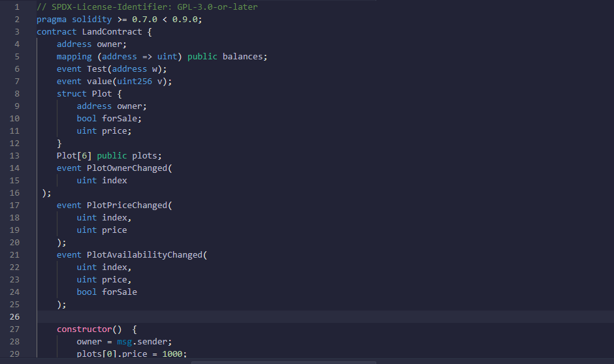Click line number 8 in the gutter
Viewport: 614px width, 364px height.
17,94
